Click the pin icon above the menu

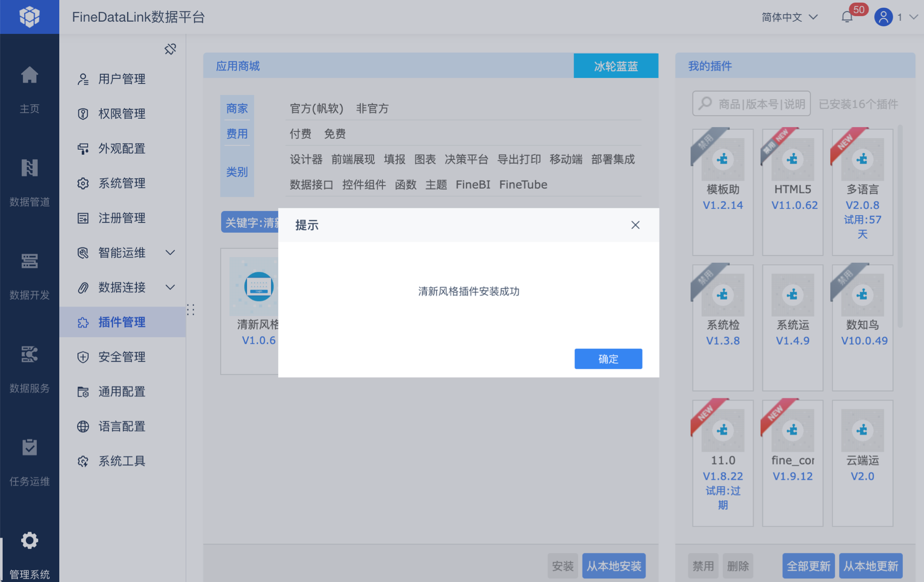coord(170,49)
